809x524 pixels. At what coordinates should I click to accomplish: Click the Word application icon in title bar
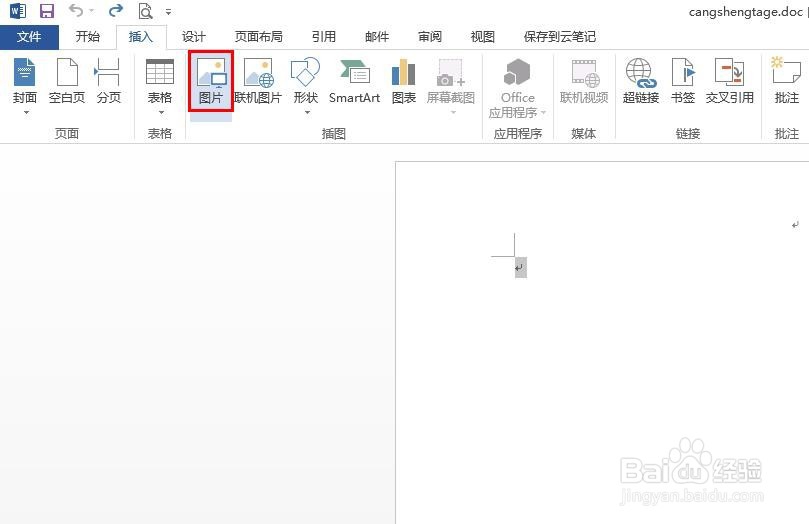point(18,10)
